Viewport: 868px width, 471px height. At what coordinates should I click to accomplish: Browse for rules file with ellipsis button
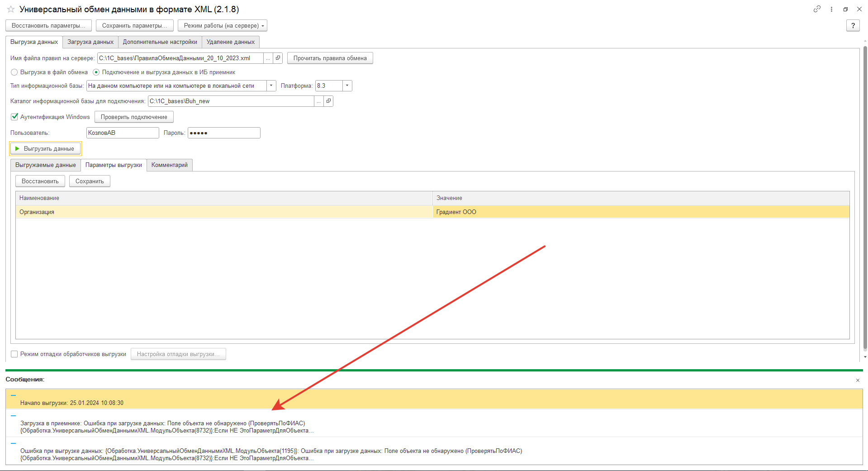click(268, 58)
